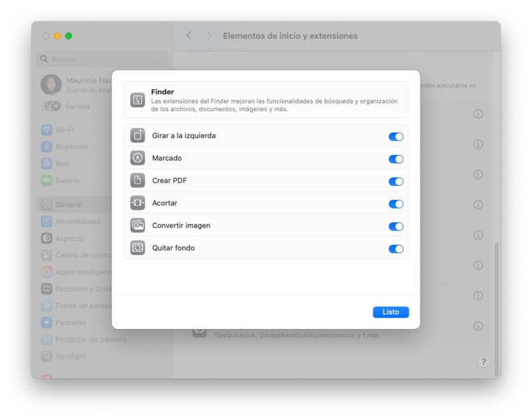Click the Finder heading text

coord(162,92)
